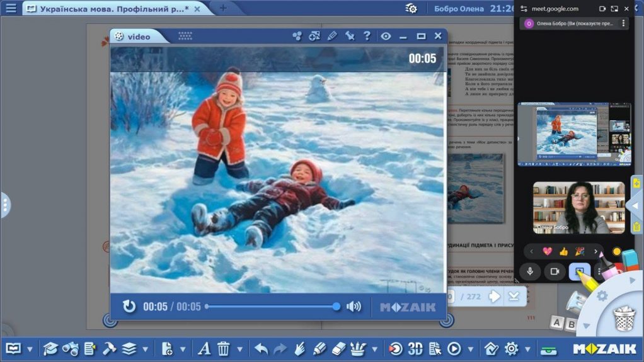Open the binoculars search tool
This screenshot has width=644, height=362.
click(71, 349)
